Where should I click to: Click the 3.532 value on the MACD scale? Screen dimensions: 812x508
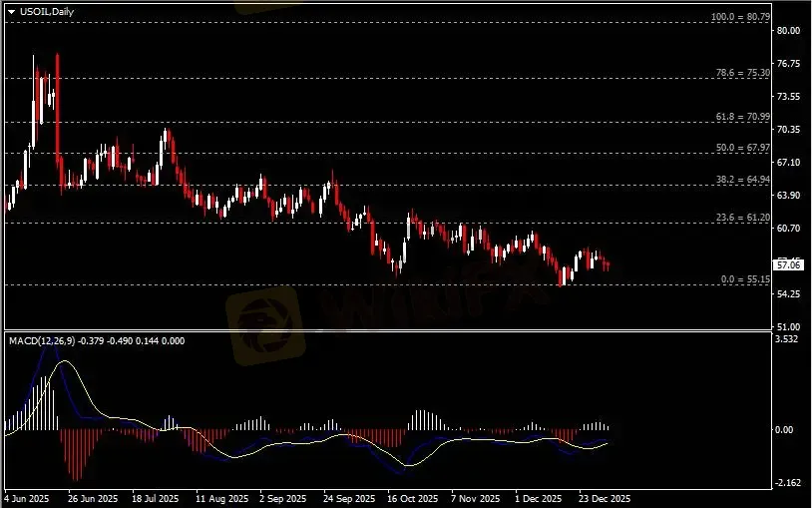tap(788, 340)
